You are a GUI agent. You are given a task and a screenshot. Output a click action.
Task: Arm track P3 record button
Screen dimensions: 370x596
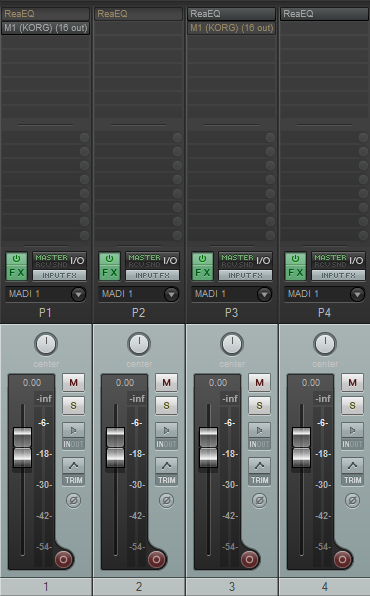coord(249,559)
